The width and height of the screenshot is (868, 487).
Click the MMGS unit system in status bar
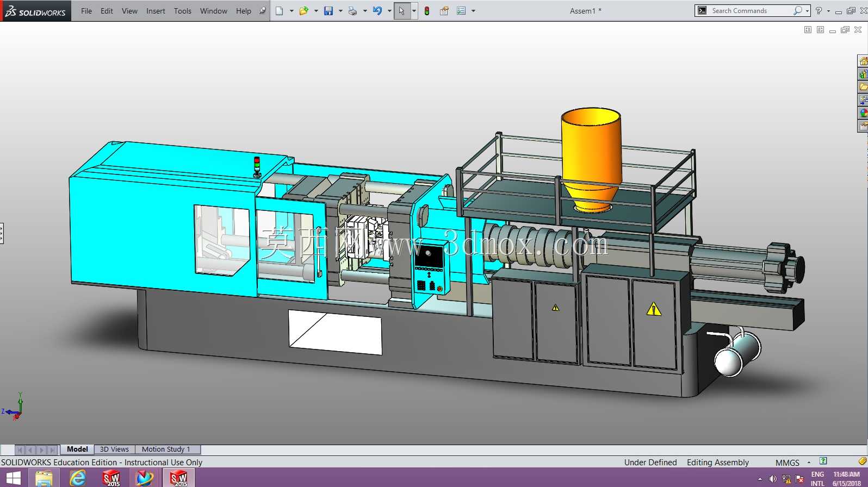point(788,463)
